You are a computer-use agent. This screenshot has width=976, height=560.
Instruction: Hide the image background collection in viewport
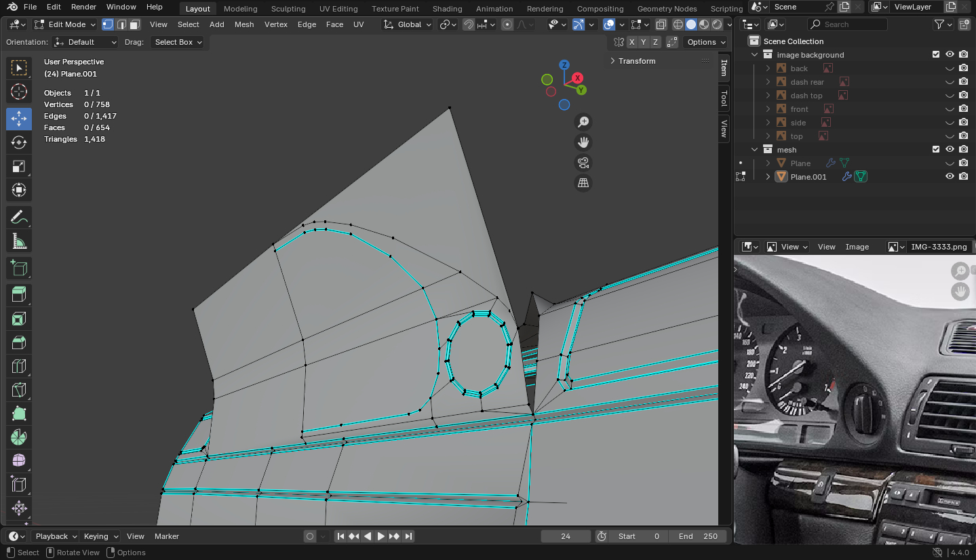(x=950, y=54)
